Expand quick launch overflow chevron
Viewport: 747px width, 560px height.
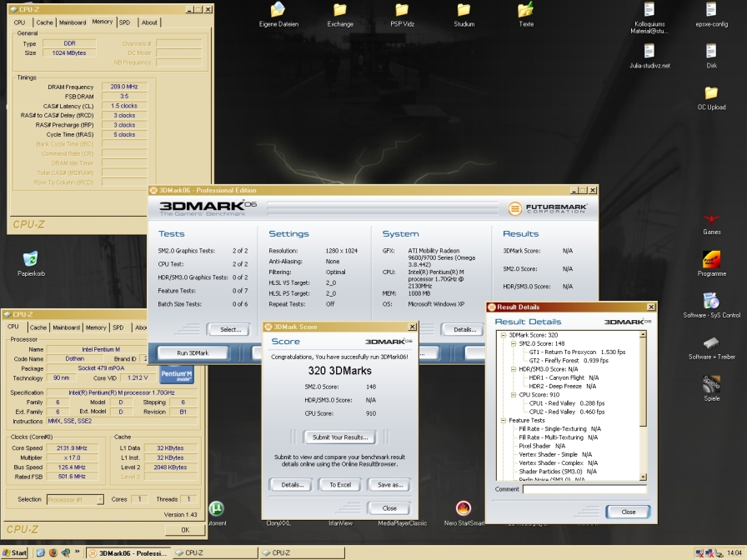coord(78,552)
